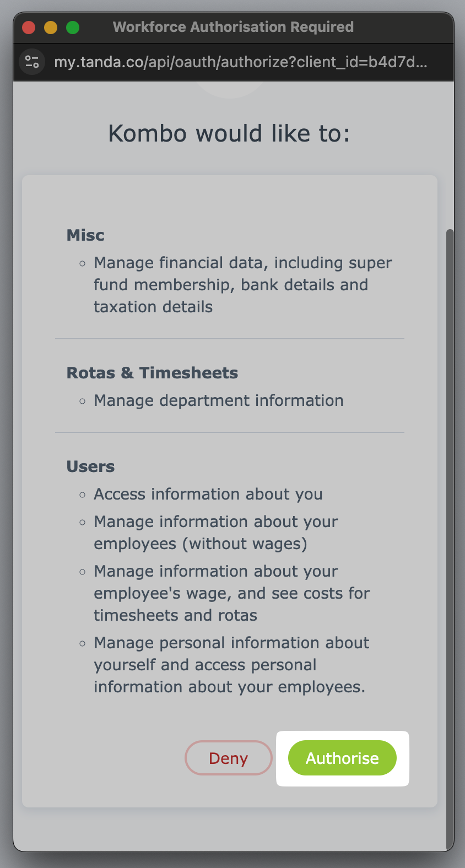
Task: Click the employees '(without wages)' permission item
Action: coord(215,533)
